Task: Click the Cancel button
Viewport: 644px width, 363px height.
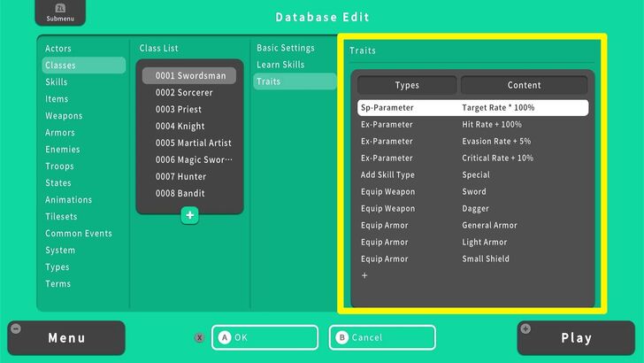Action: pyautogui.click(x=382, y=337)
